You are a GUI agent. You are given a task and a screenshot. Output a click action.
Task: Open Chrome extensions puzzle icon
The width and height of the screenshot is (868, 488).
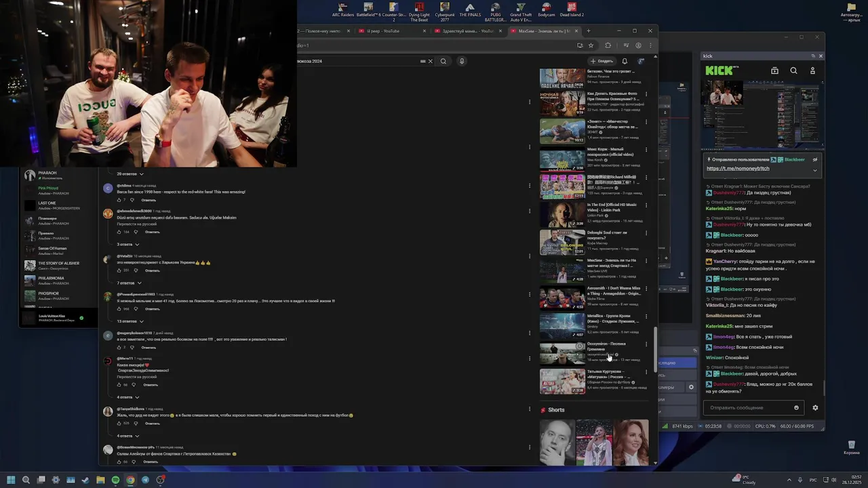coord(608,45)
